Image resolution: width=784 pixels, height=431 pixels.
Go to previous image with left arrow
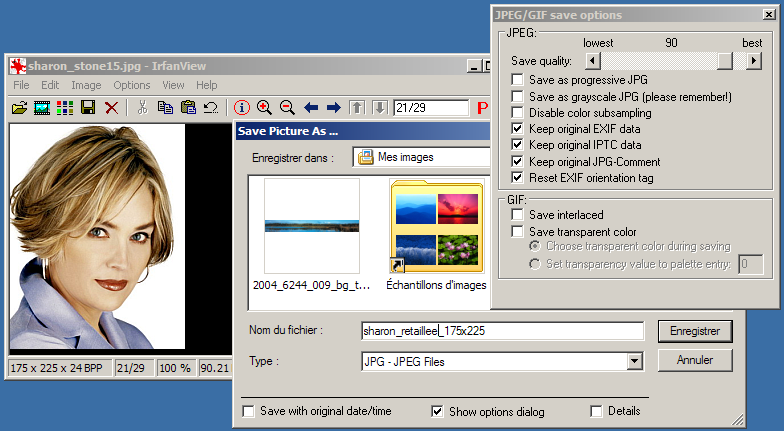(310, 108)
